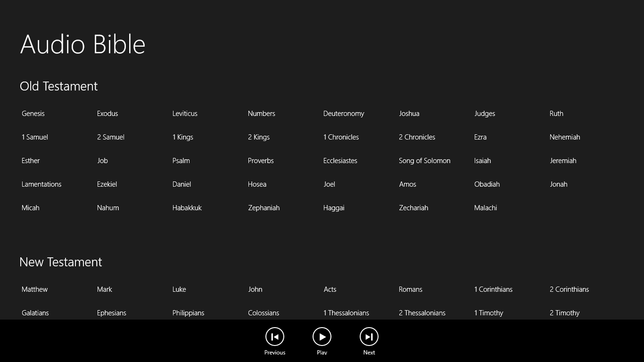Select Revelation-adjacent book 2 Timothy

[564, 313]
